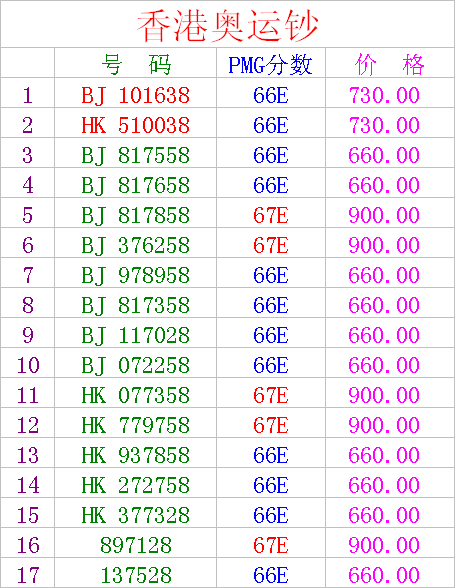This screenshot has height=588, width=455.
Task: Click serial number 897128
Action: (x=135, y=545)
